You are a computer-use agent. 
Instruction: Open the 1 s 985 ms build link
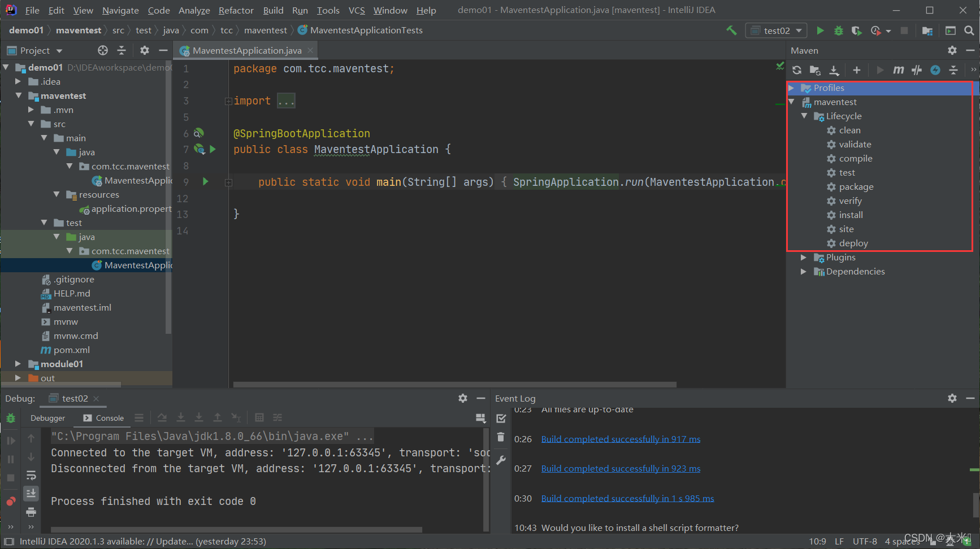pos(627,498)
